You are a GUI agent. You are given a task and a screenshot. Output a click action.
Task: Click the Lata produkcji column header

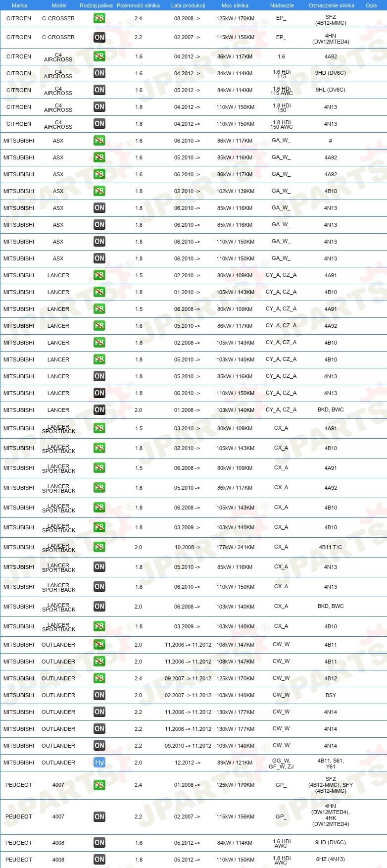[x=188, y=5]
